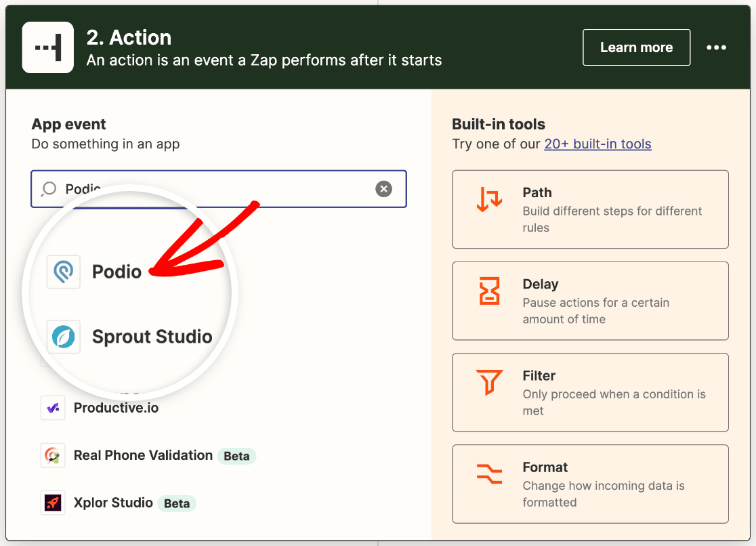Select the Path built-in tool title
756x546 pixels.
(537, 192)
